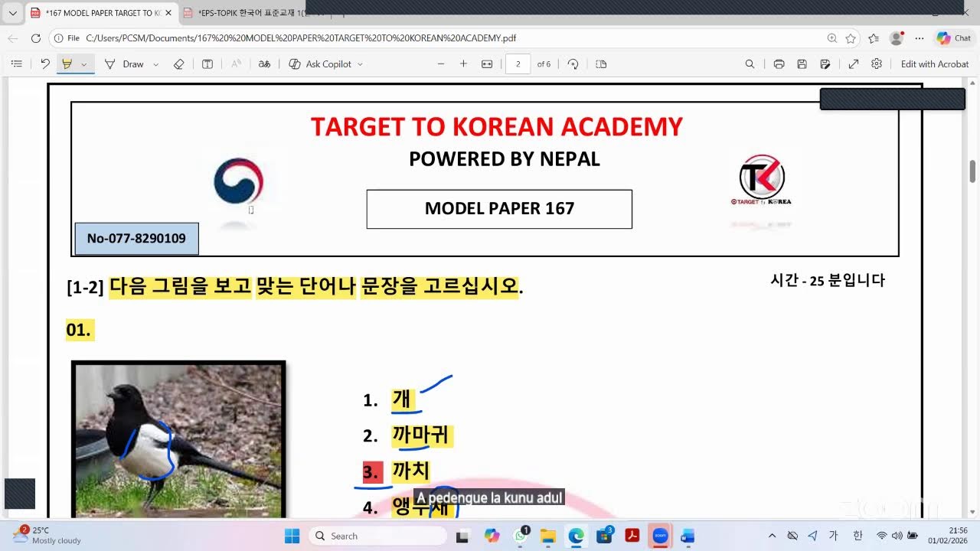Show hidden system tray icons
The width and height of the screenshot is (980, 551).
click(x=772, y=536)
